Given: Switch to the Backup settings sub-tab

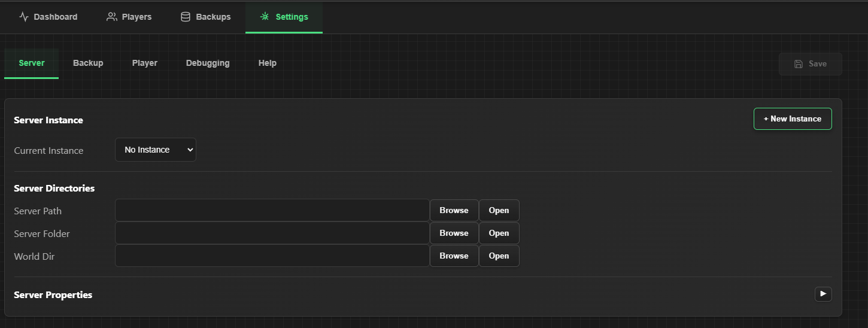Looking at the screenshot, I should coord(88,63).
